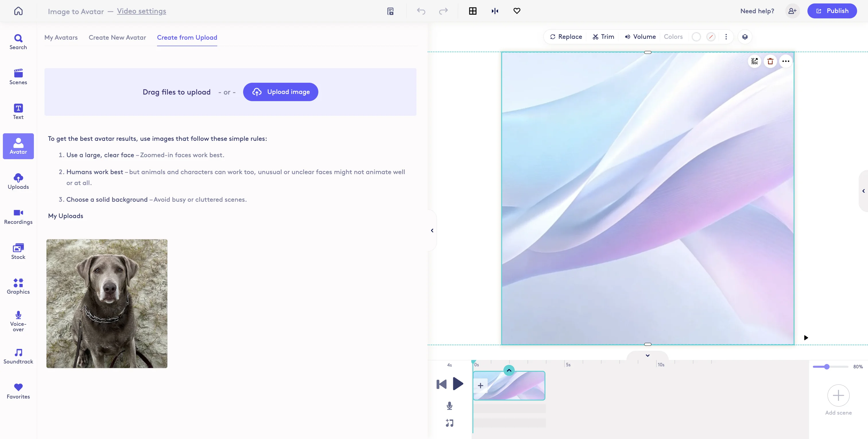Expand the scene clip options chevron on the timeline
This screenshot has width=868, height=439.
click(509, 370)
